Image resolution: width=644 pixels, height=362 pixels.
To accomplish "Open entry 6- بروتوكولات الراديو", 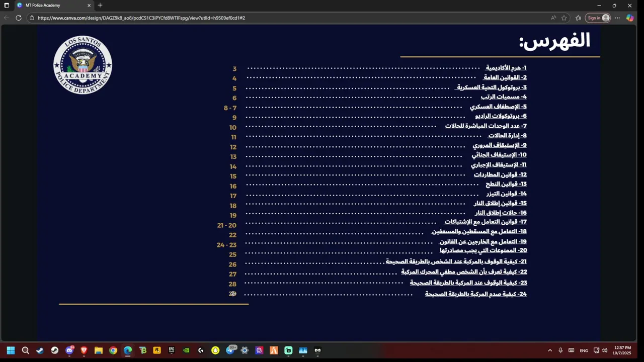I will (501, 116).
